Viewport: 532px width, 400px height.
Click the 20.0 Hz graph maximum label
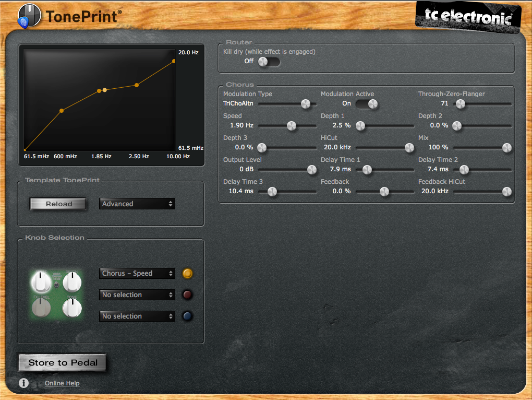[188, 52]
